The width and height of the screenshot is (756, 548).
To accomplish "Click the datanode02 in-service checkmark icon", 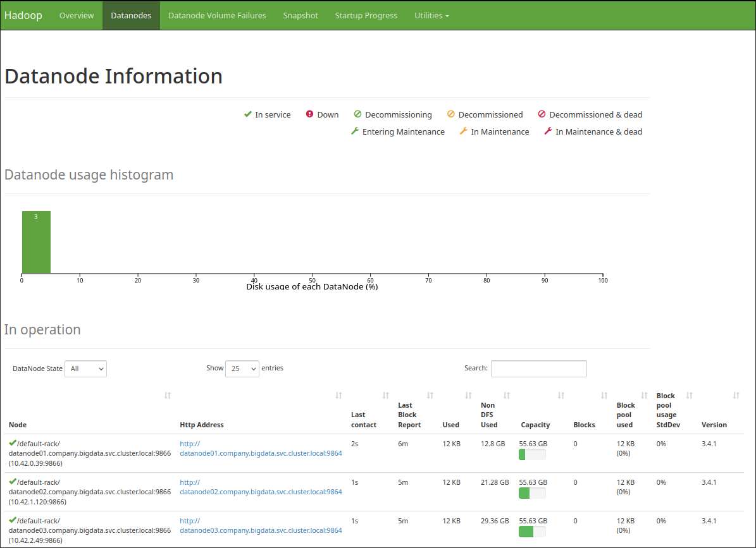I will point(13,482).
